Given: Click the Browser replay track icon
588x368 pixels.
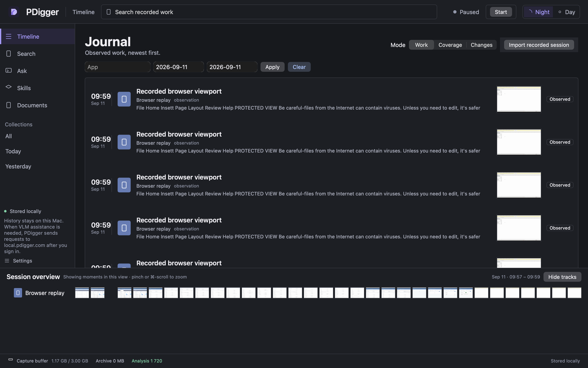Looking at the screenshot, I should pyautogui.click(x=18, y=293).
